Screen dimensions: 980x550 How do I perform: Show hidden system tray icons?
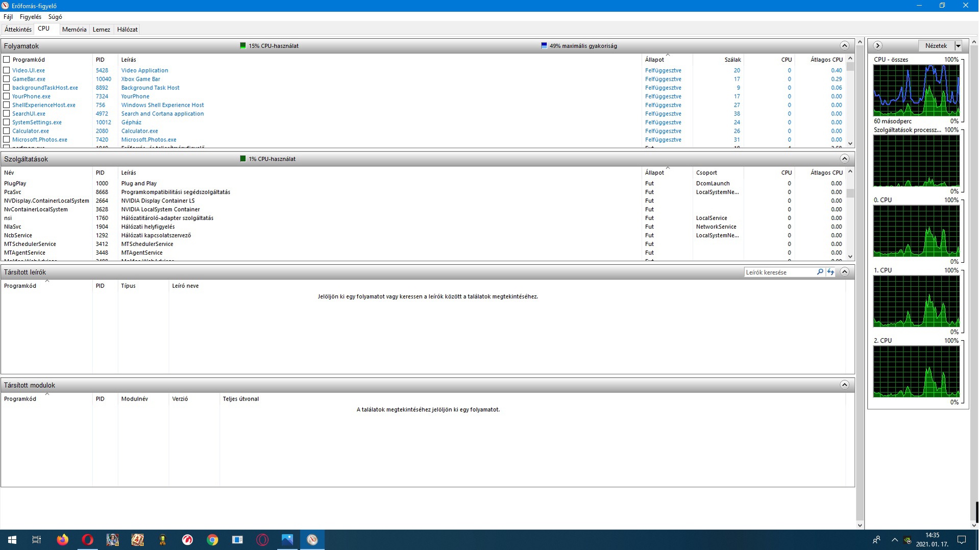pyautogui.click(x=894, y=539)
